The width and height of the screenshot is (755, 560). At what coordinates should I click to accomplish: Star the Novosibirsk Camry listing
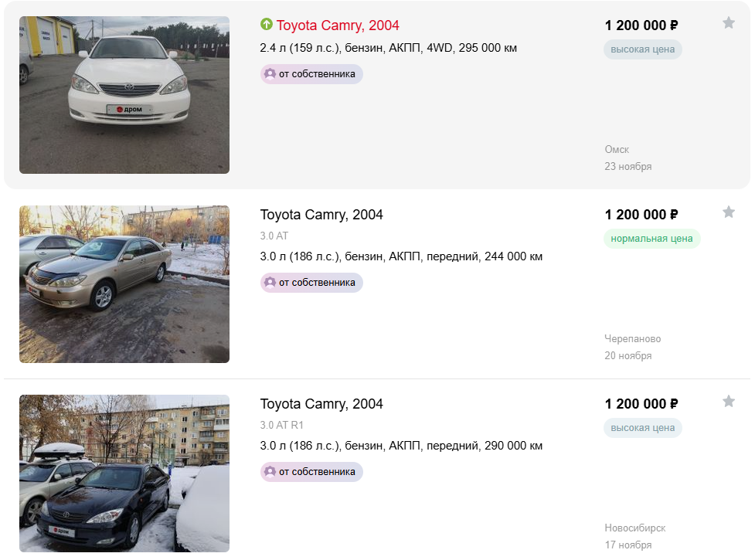click(728, 401)
